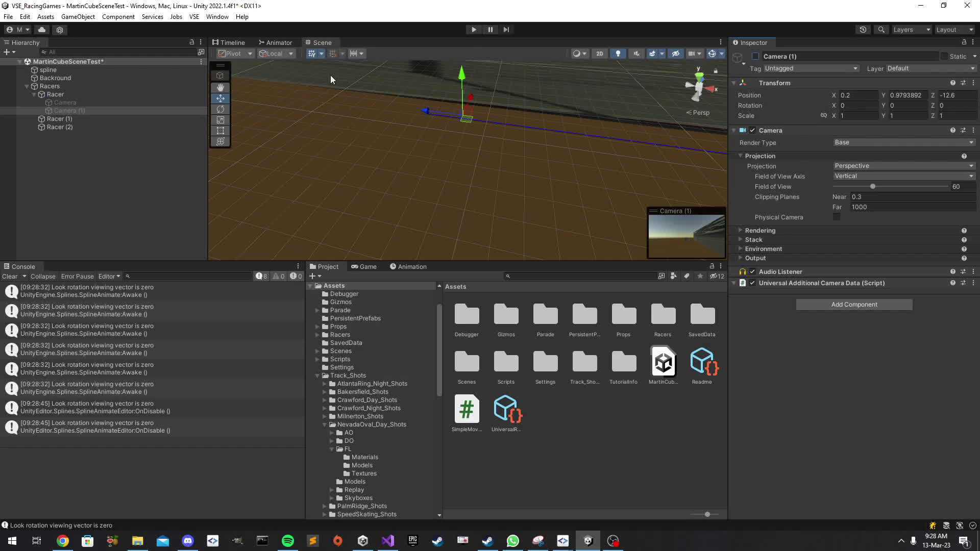Select the Rotate tool in Scene

(x=220, y=109)
